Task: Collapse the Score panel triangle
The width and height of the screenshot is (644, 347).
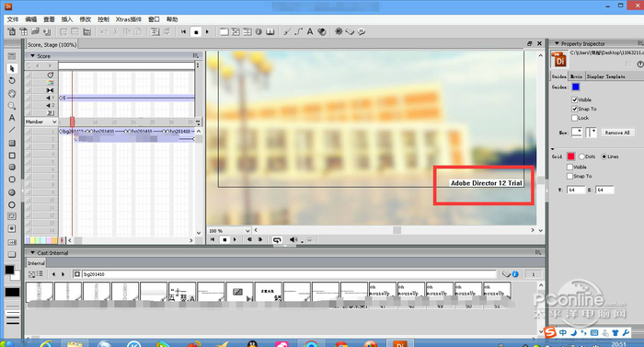Action: click(32, 56)
